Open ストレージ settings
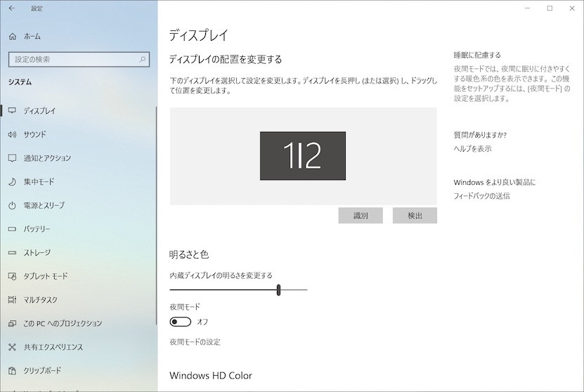 coord(37,252)
